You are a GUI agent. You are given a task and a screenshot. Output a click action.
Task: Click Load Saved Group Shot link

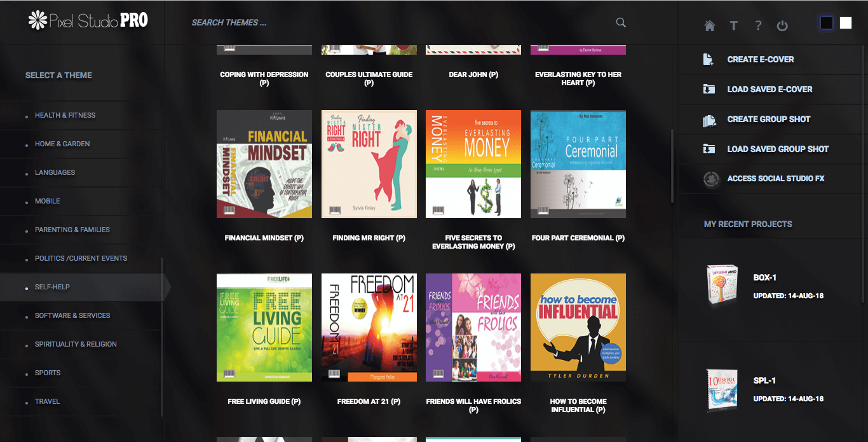778,149
